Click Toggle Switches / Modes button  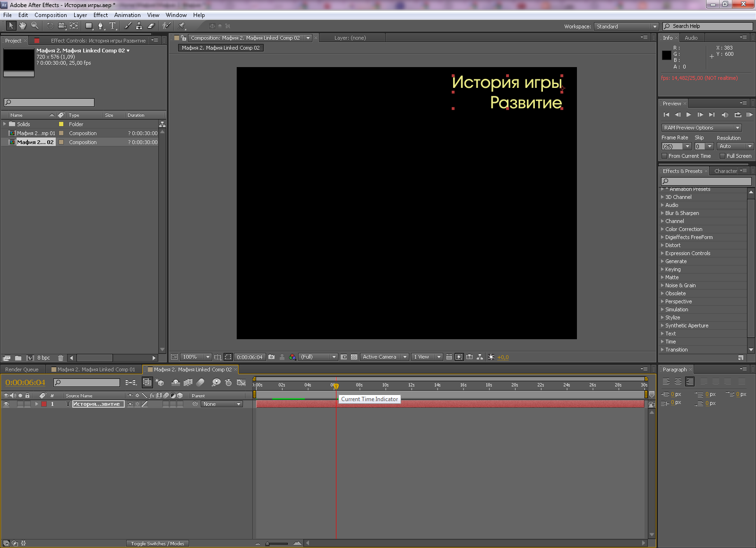pyautogui.click(x=157, y=544)
